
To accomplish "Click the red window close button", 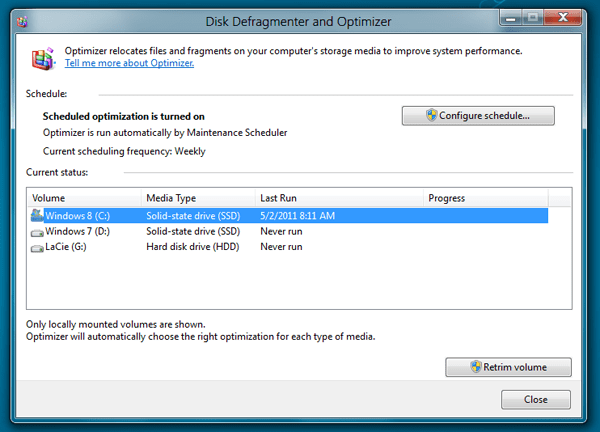I will click(x=563, y=16).
